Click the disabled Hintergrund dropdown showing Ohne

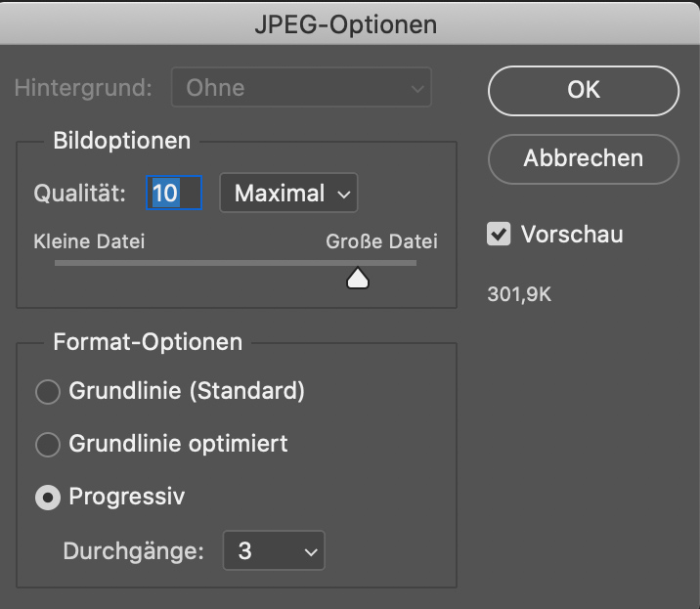pos(301,88)
